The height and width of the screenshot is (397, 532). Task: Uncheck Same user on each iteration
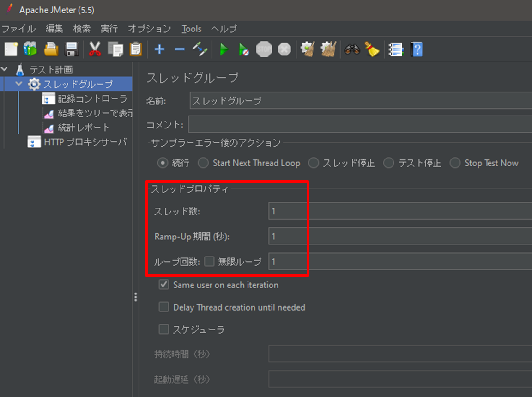pos(163,285)
